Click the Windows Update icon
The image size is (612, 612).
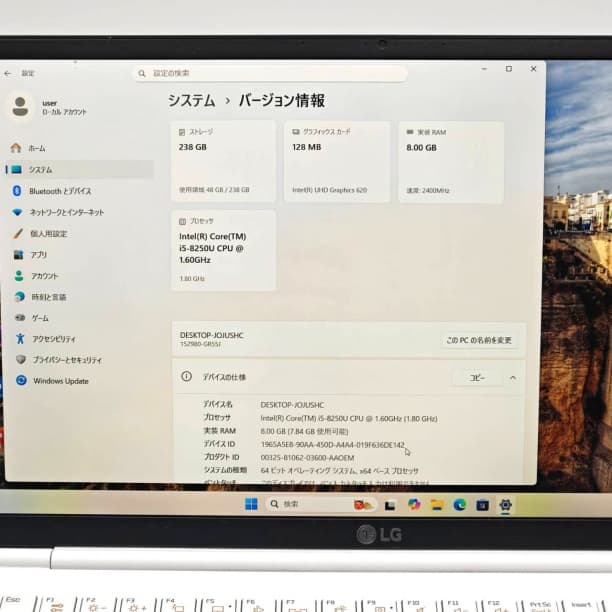pyautogui.click(x=21, y=381)
